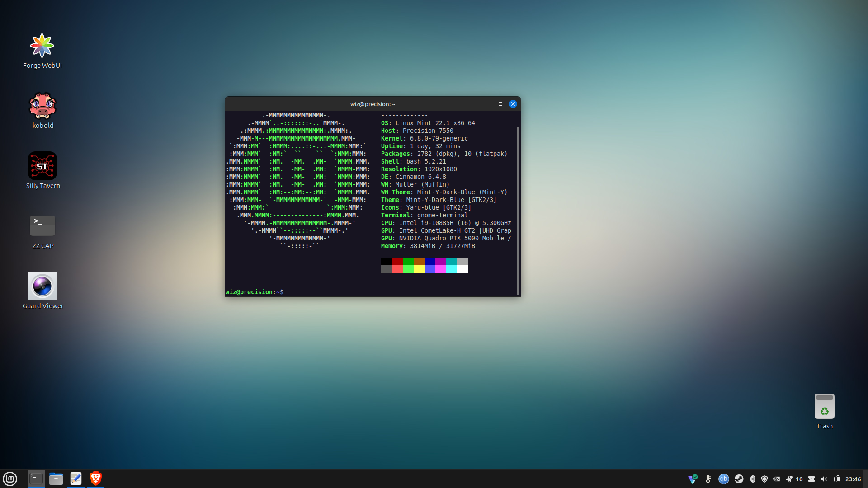The height and width of the screenshot is (488, 868).
Task: Click the cyan block in the bottom palette row
Action: [452, 269]
